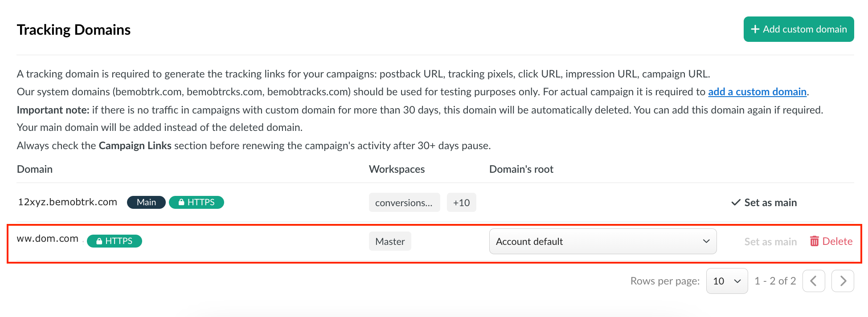Click the Domain column header

[35, 169]
